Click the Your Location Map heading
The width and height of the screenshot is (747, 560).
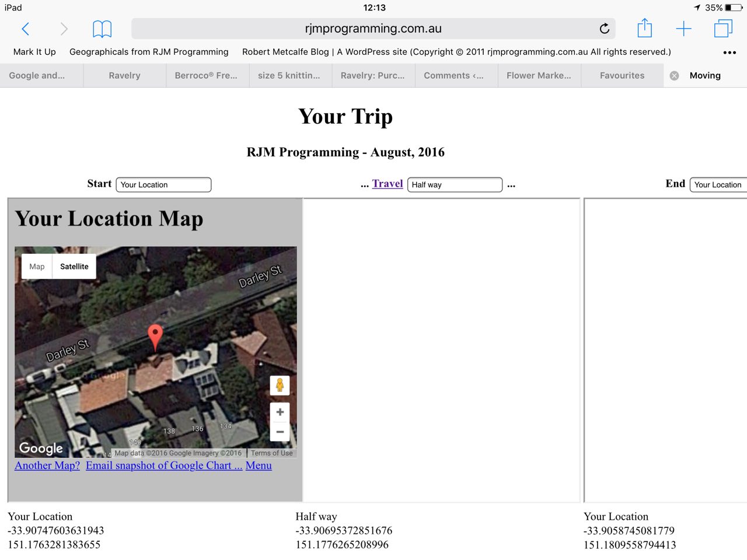click(x=109, y=219)
